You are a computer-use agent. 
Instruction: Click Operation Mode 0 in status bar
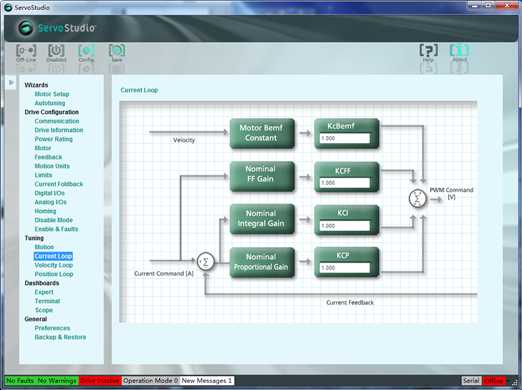pos(151,380)
